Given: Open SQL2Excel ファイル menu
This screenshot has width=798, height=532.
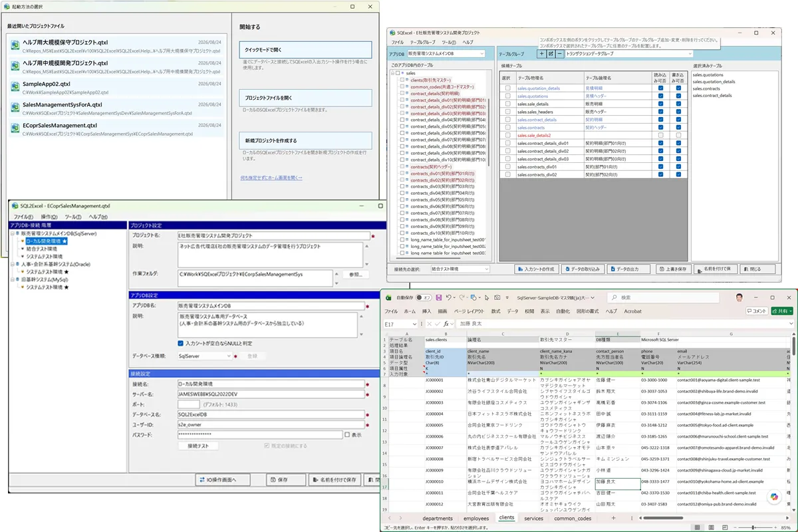Looking at the screenshot, I should [x=23, y=217].
